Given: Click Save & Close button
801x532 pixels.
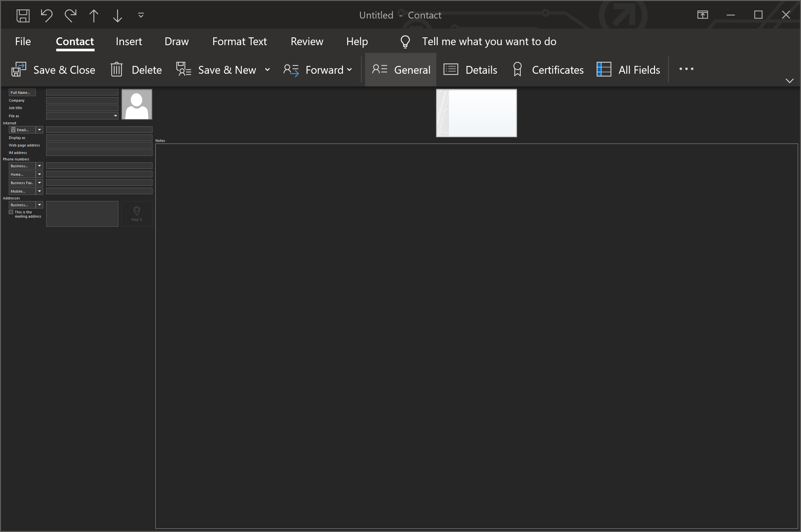Looking at the screenshot, I should point(53,70).
